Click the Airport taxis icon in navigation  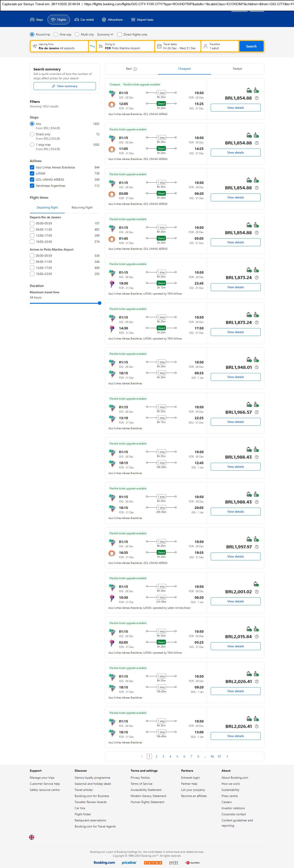(133, 20)
